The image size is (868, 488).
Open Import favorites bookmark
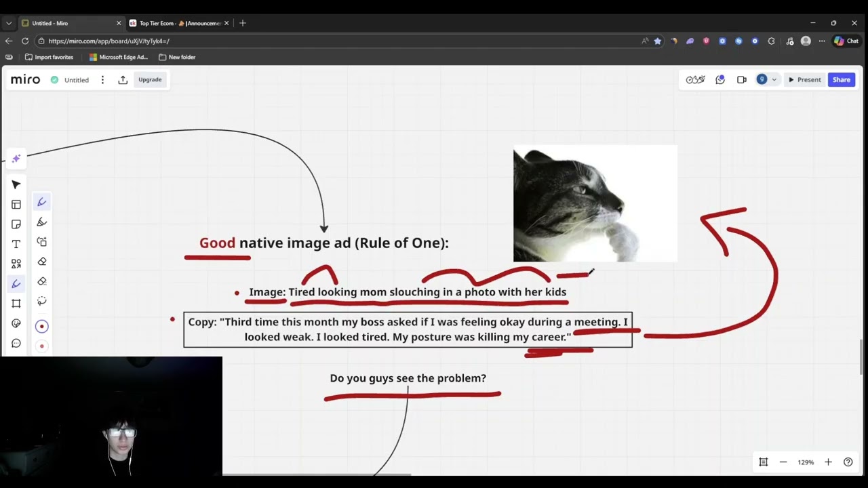pos(49,57)
